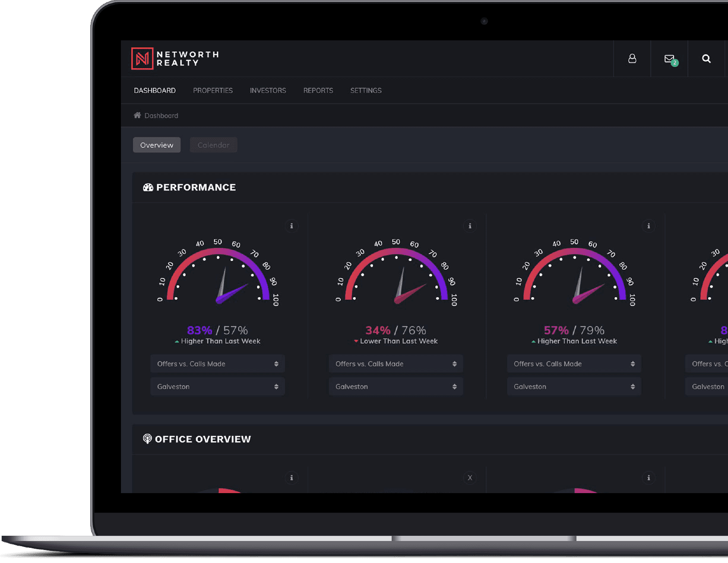Expand Offers vs. Calls Made dropdown under 34%

396,364
